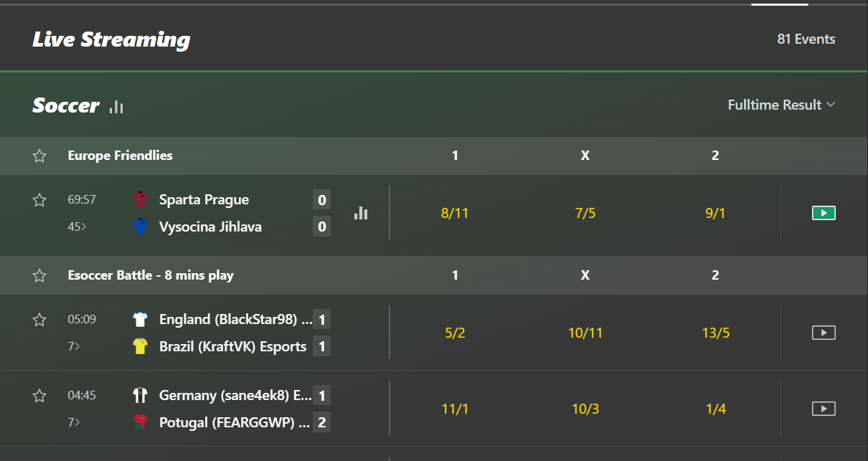868x461 pixels.
Task: Click Sparta Prague maroon jersey icon
Action: point(140,199)
